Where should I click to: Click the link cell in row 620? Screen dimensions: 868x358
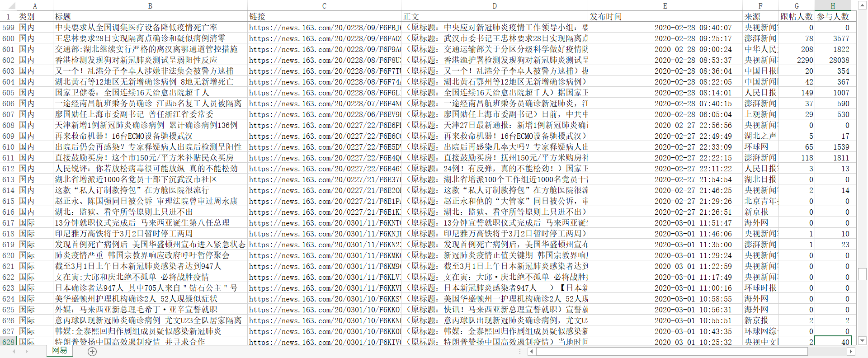coord(324,255)
